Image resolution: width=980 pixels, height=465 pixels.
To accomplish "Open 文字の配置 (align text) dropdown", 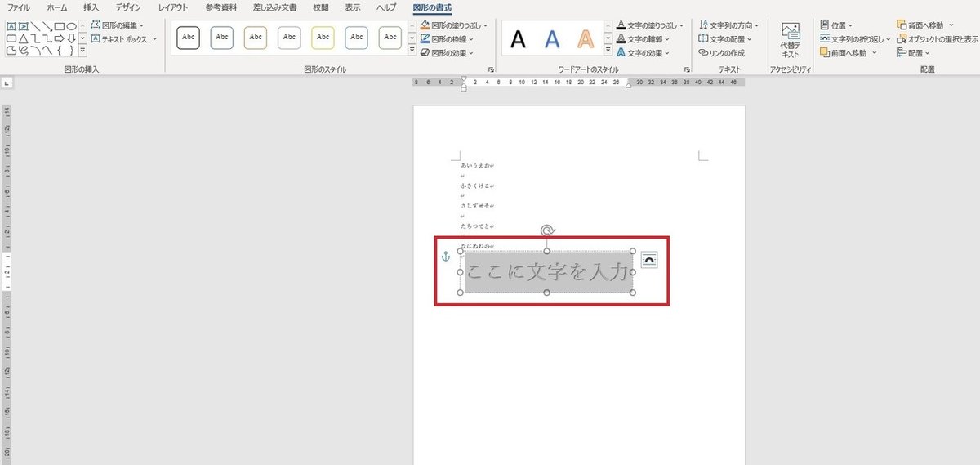I will pos(725,38).
